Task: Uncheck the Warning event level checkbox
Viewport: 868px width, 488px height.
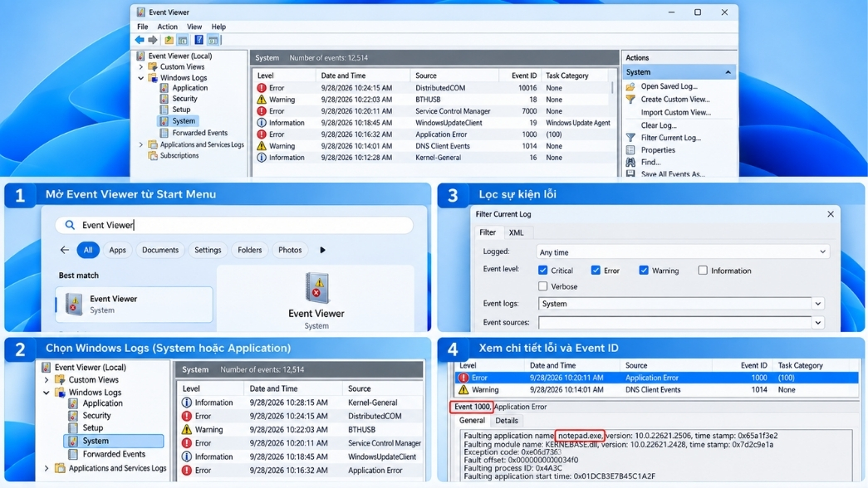Action: [x=644, y=270]
